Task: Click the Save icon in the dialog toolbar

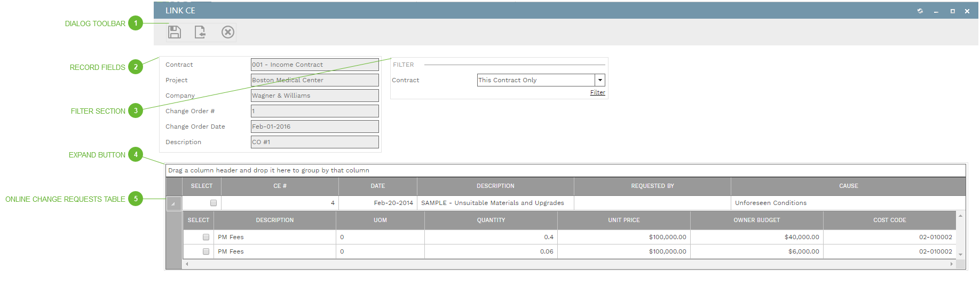Action: pos(175,32)
